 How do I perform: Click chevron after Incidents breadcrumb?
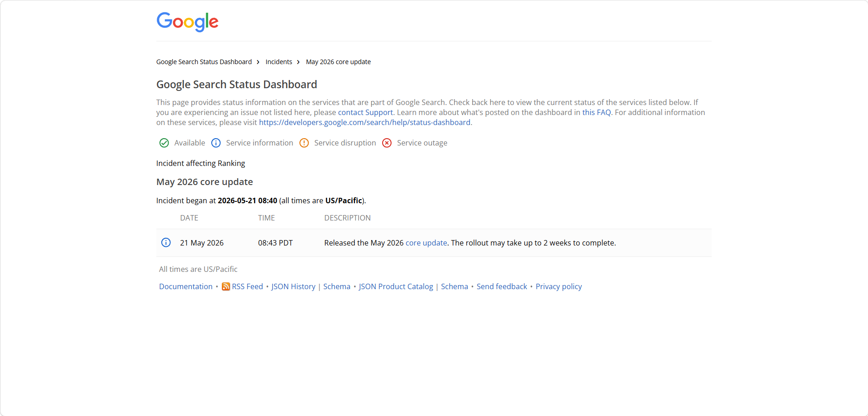tap(299, 62)
